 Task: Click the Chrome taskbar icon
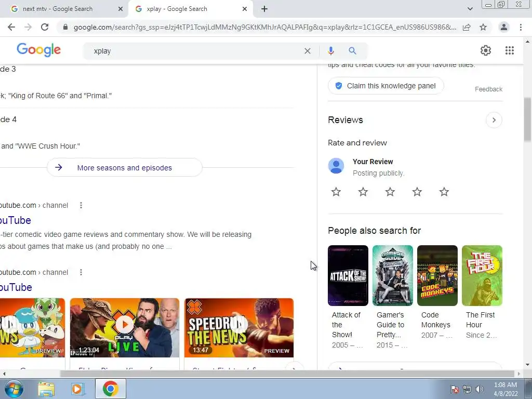[x=110, y=389]
